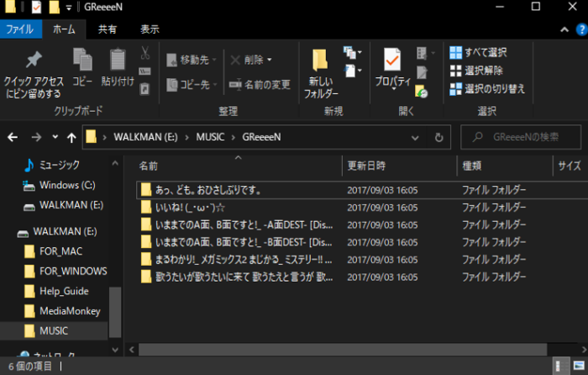Click GReeeeN in the address breadcrumb
This screenshot has width=588, height=375.
(x=261, y=137)
